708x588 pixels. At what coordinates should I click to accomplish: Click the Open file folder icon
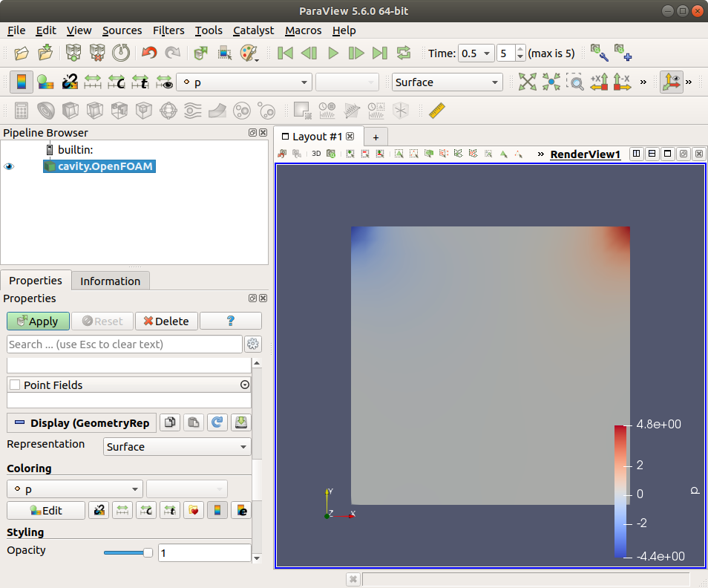pyautogui.click(x=22, y=53)
